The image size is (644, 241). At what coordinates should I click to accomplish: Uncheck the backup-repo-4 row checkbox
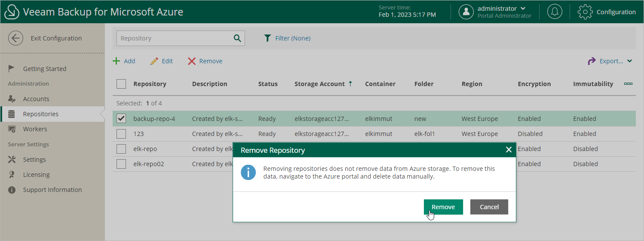121,119
